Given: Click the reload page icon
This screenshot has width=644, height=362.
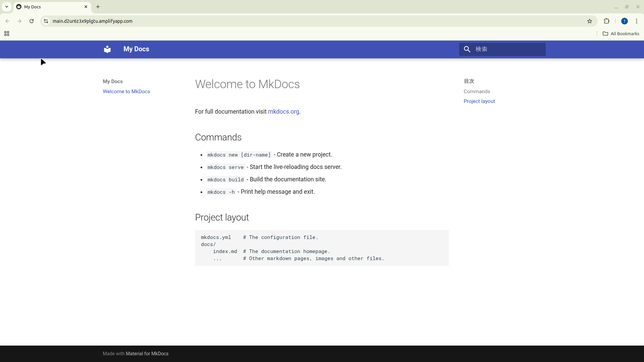Looking at the screenshot, I should (31, 21).
